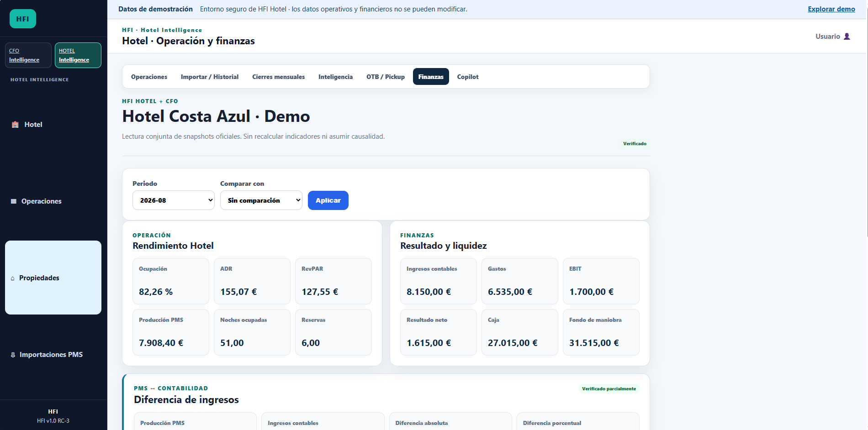The image size is (868, 430).
Task: Click the Usuario label in header
Action: pyautogui.click(x=828, y=37)
